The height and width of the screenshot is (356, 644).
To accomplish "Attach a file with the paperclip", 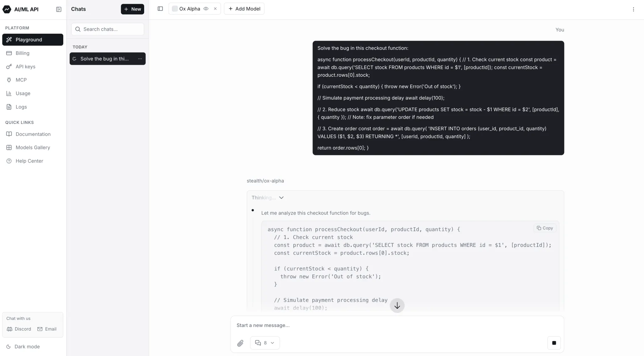I will (x=240, y=343).
